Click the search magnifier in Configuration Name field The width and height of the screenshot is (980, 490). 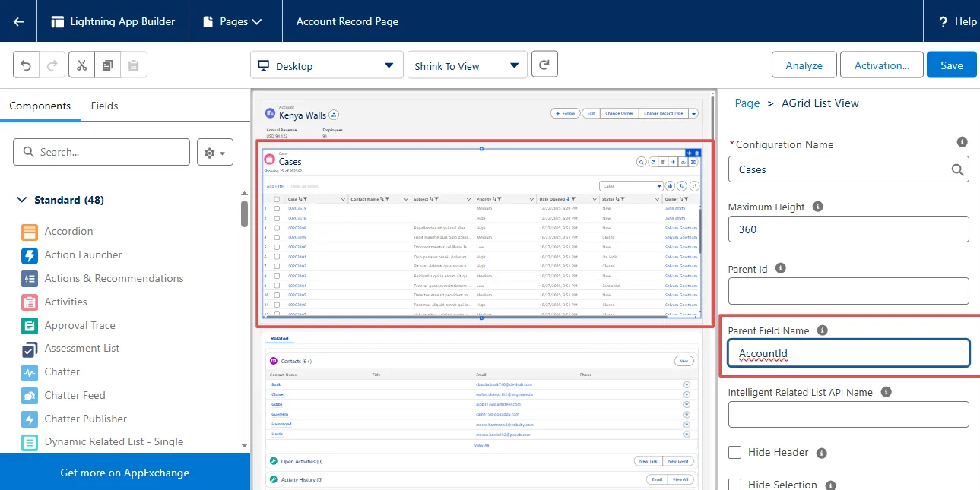[x=958, y=169]
